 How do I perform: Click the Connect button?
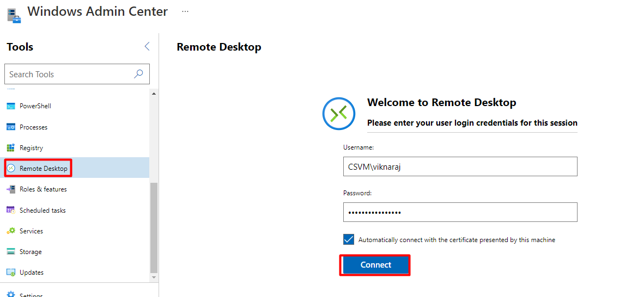pyautogui.click(x=376, y=265)
